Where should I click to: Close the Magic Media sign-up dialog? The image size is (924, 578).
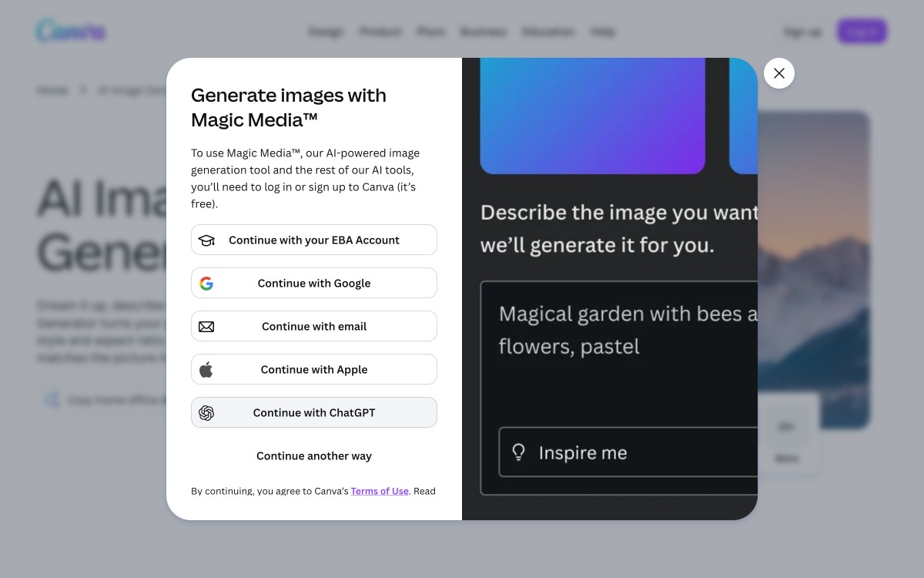(x=779, y=73)
